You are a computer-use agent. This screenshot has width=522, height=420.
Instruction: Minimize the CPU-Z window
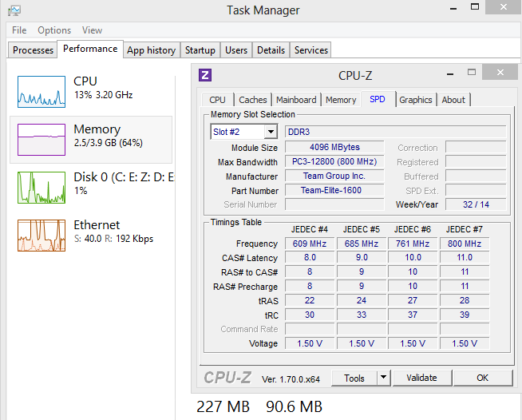point(450,73)
